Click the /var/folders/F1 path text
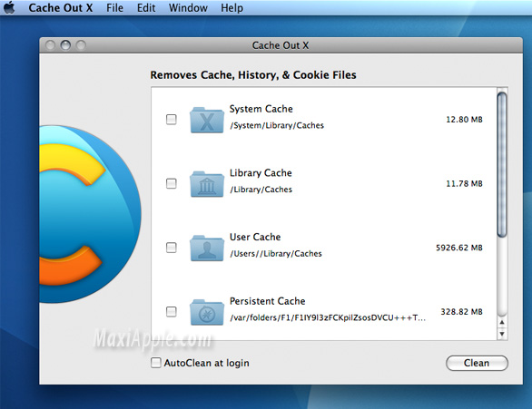This screenshot has width=532, height=409. pyautogui.click(x=328, y=317)
